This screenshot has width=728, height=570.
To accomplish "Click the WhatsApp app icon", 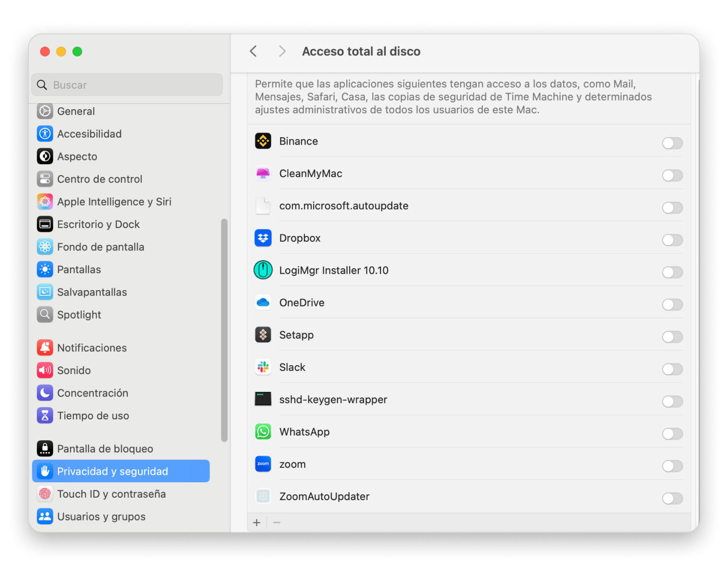I will pyautogui.click(x=263, y=432).
